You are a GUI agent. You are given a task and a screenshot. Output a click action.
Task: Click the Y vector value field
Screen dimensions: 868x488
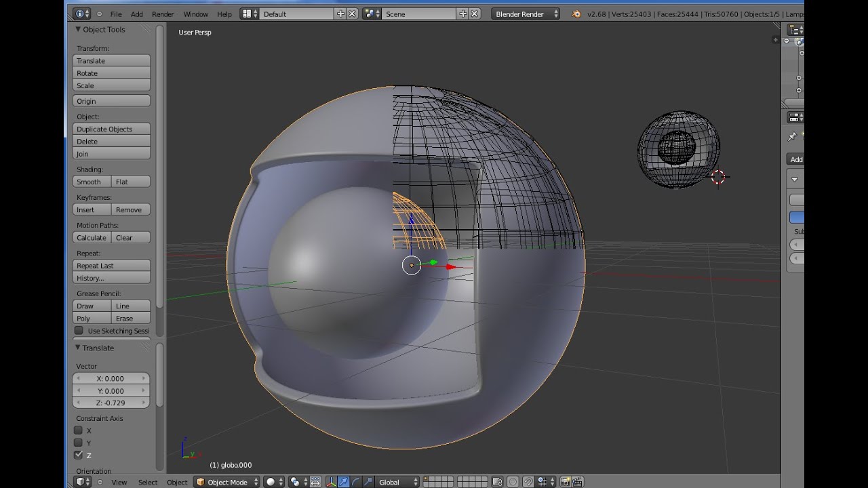[111, 390]
